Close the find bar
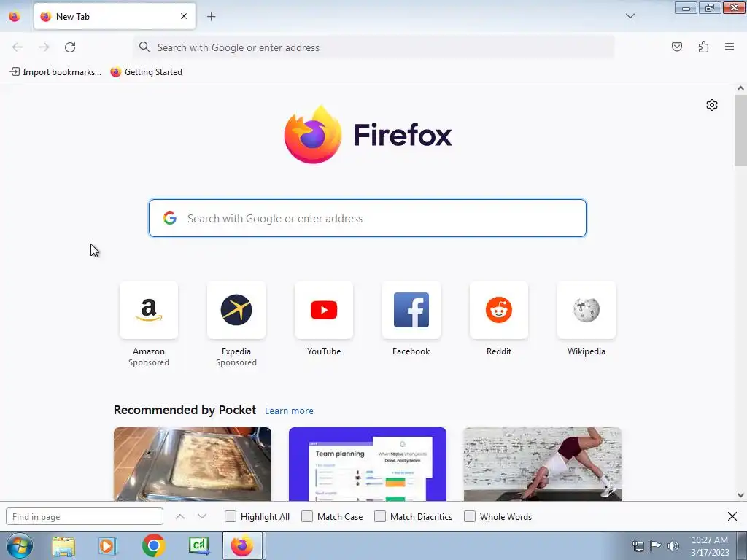 [732, 517]
